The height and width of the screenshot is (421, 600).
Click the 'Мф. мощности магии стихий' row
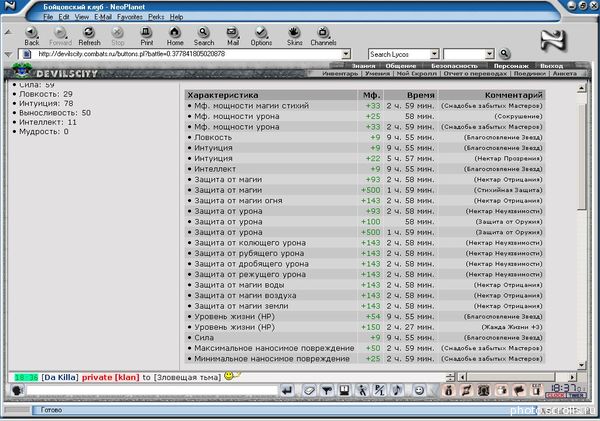(x=365, y=106)
